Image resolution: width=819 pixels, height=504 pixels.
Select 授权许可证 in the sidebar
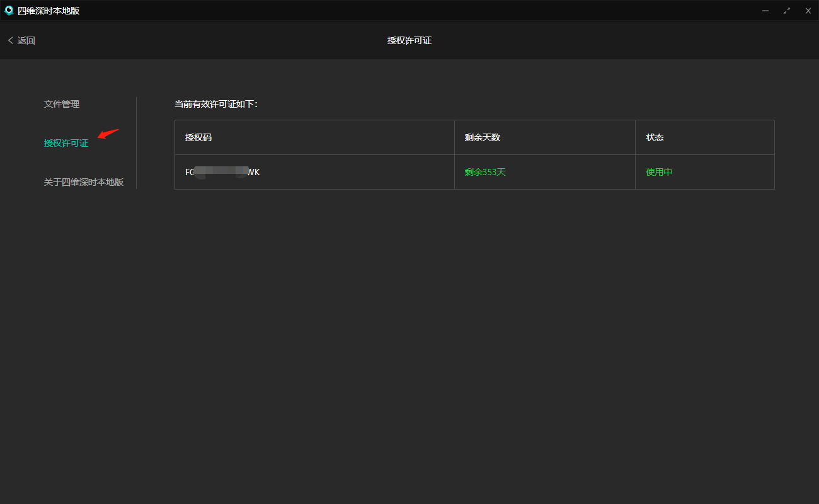66,143
